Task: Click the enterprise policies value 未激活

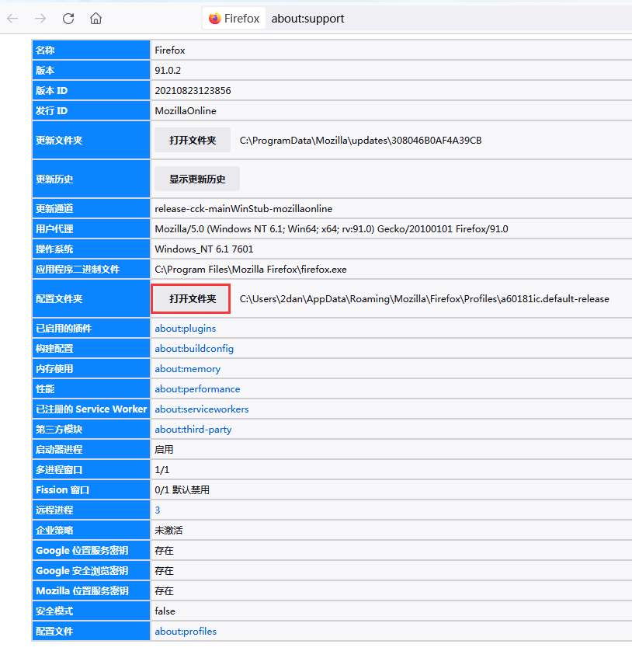Action: pos(168,530)
